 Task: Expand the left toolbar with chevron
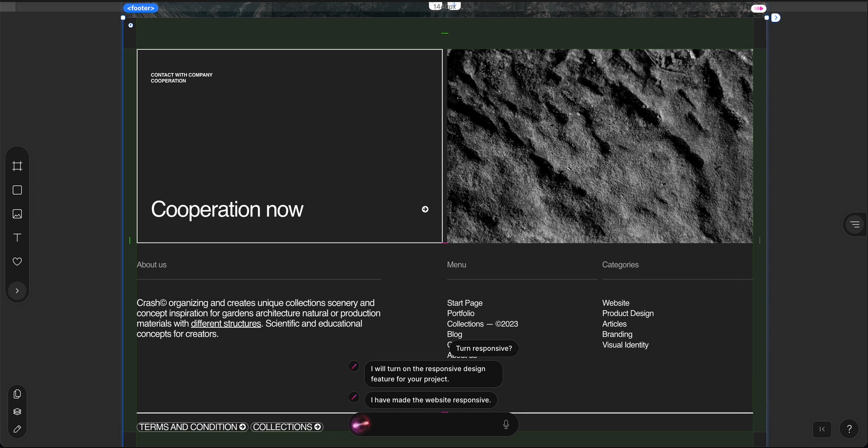pos(17,291)
